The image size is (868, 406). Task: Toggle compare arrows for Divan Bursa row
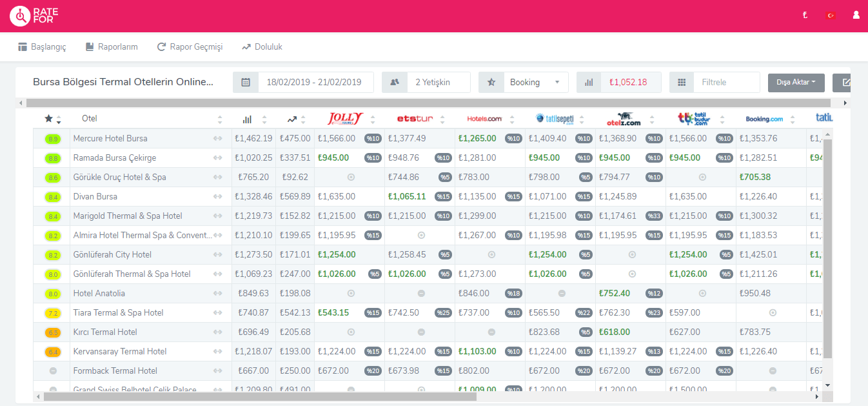click(x=218, y=197)
